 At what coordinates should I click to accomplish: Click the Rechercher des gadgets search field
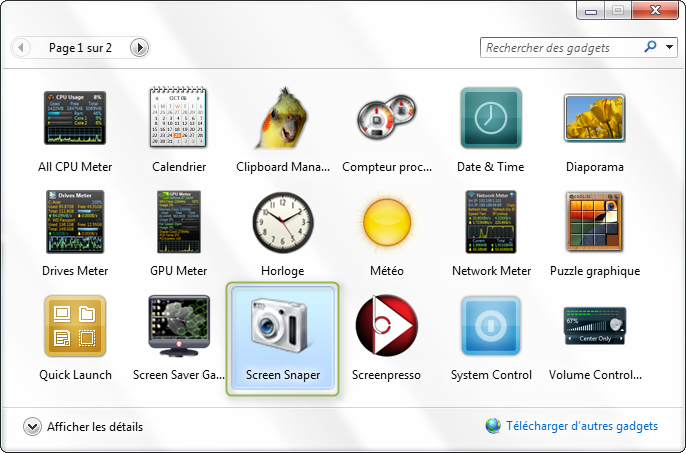(x=560, y=47)
